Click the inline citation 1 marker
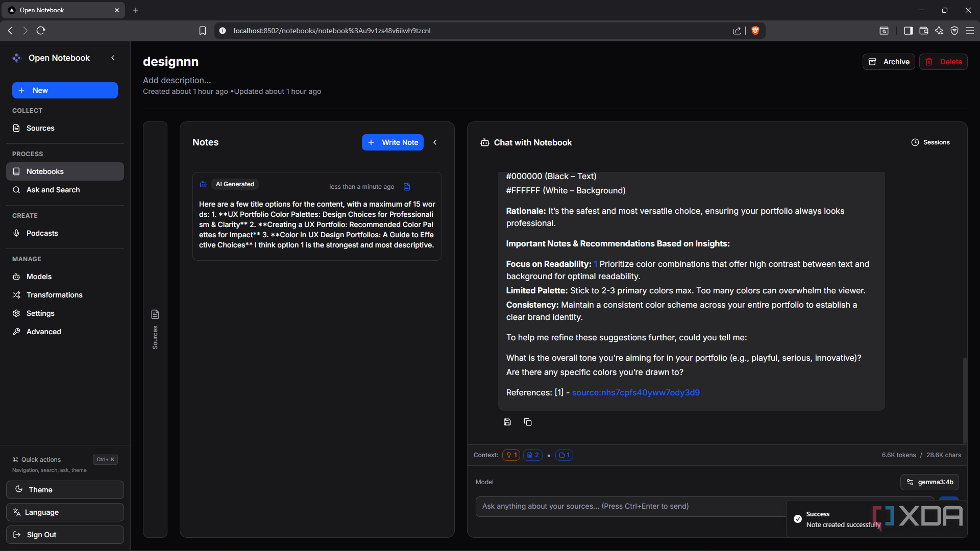 pos(595,264)
